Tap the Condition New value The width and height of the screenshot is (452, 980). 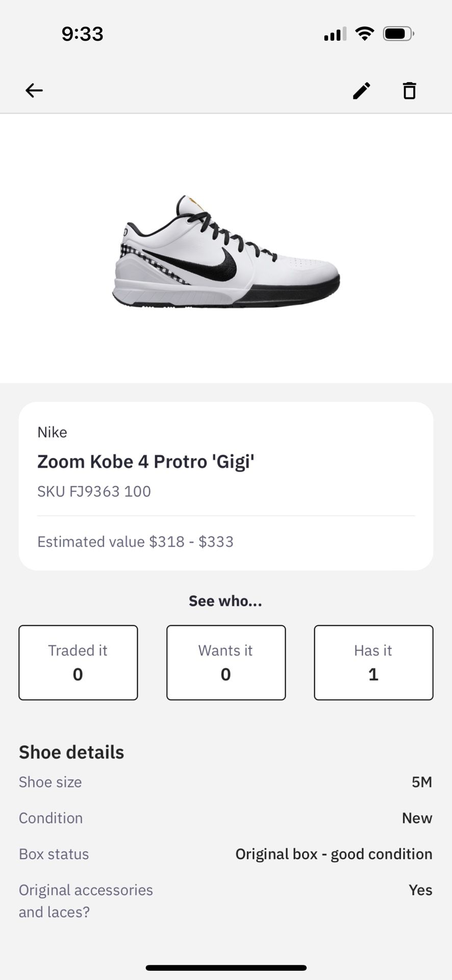(x=417, y=818)
